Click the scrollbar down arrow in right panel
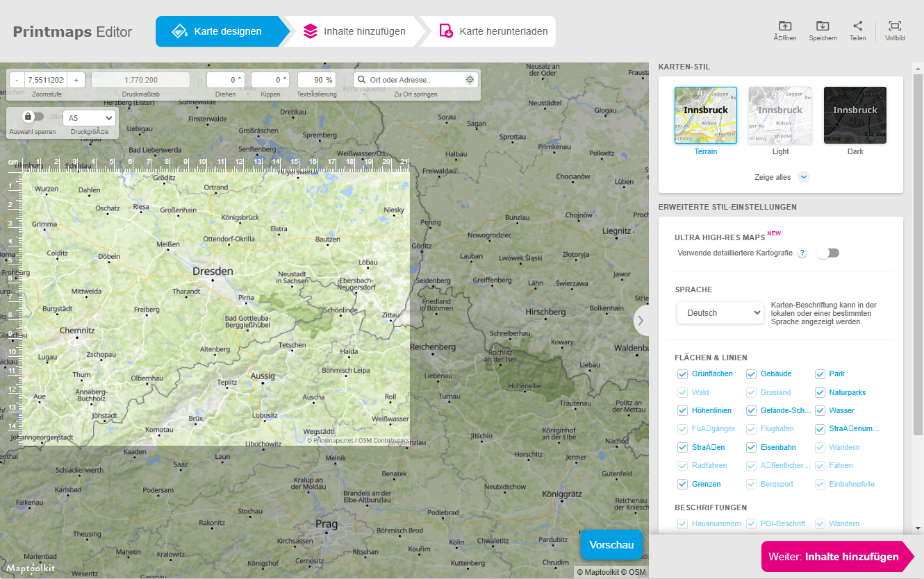The height and width of the screenshot is (579, 924). [x=918, y=528]
